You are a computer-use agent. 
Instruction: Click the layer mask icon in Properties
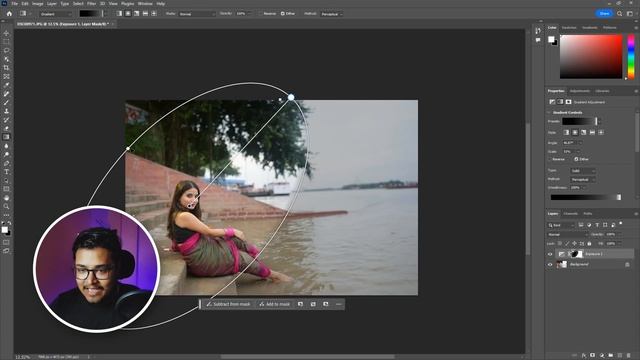[568, 102]
